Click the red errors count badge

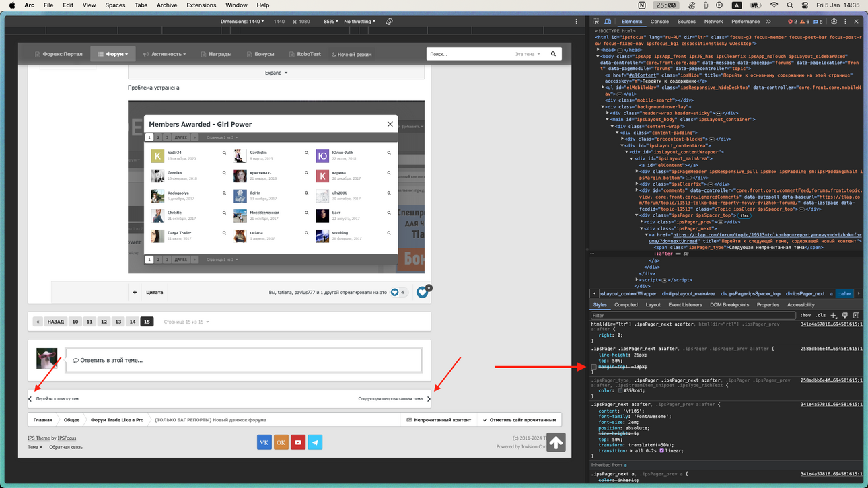[x=793, y=22]
